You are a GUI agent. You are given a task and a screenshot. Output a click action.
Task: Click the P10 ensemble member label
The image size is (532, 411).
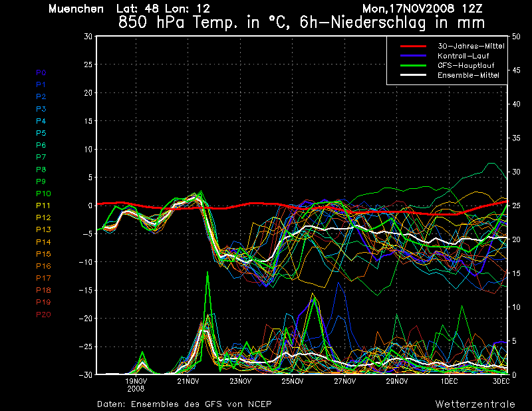click(x=43, y=194)
